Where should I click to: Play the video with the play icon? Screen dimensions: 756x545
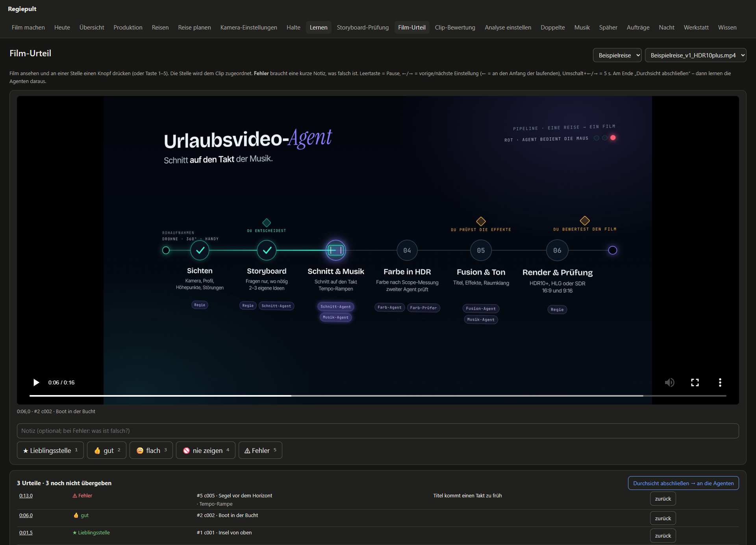36,382
